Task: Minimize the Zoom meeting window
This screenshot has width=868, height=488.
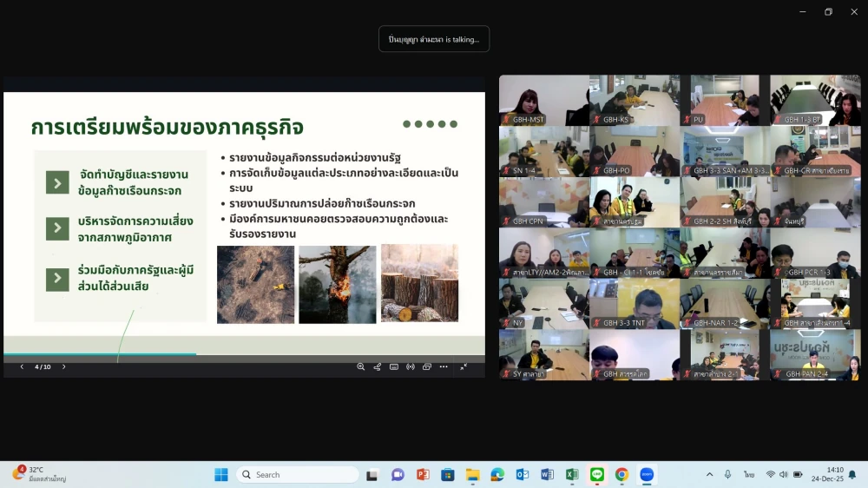Action: (803, 11)
